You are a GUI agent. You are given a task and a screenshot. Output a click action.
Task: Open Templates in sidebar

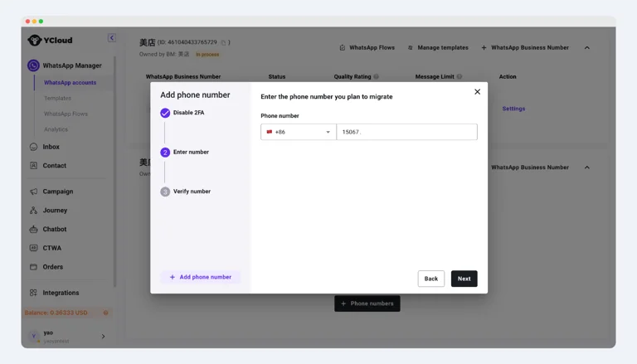coord(57,99)
